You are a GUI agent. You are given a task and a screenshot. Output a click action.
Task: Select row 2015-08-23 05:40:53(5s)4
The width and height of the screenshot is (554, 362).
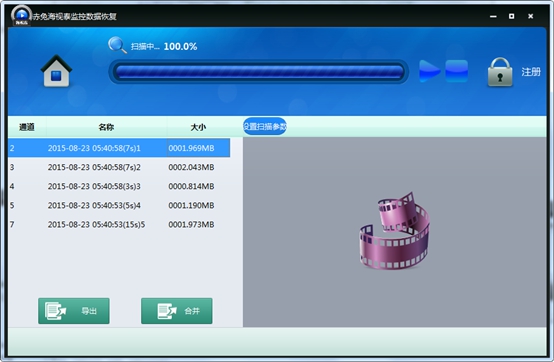click(119, 205)
